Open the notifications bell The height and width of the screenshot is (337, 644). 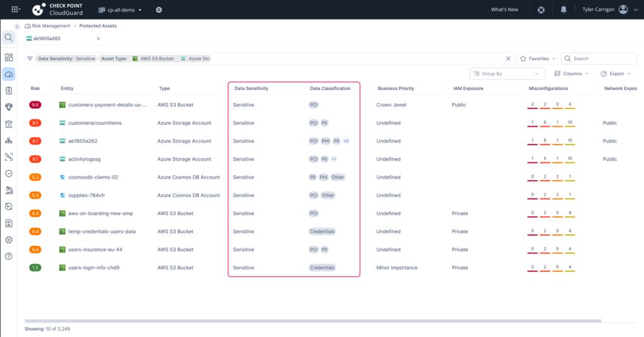563,10
